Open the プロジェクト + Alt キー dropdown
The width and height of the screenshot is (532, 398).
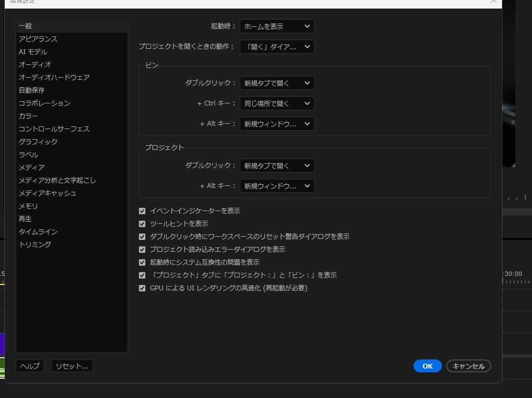pos(277,186)
